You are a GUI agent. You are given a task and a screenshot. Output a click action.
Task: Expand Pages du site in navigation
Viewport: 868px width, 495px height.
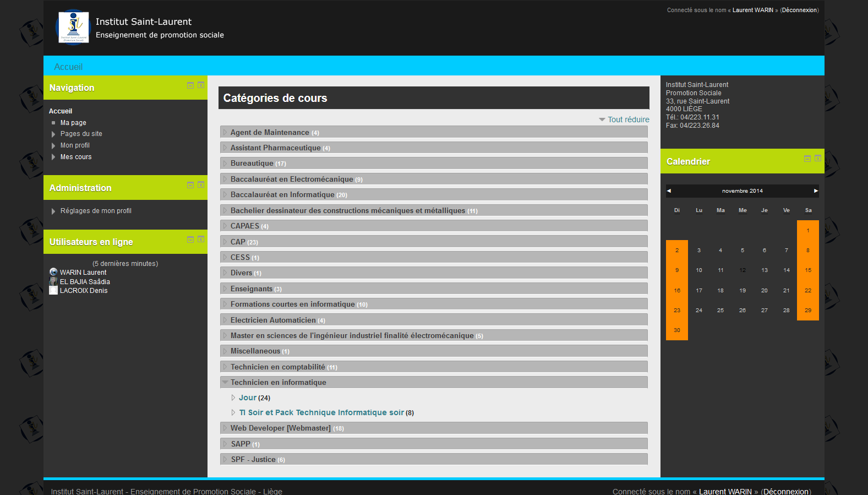point(53,134)
